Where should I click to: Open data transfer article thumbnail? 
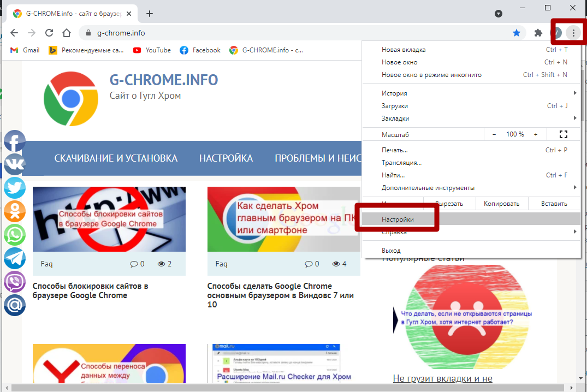point(109,364)
